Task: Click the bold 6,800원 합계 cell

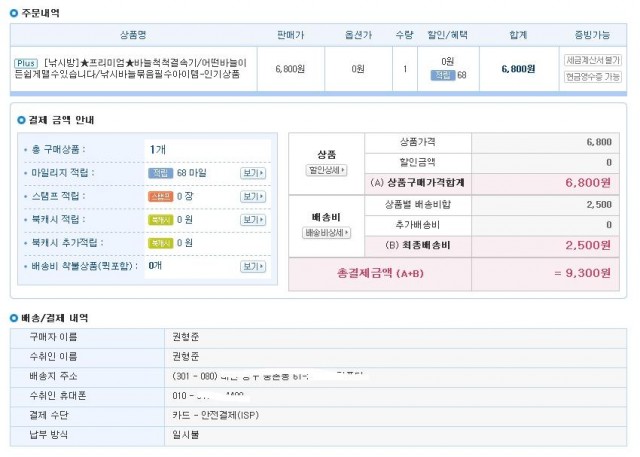Action: 518,69
